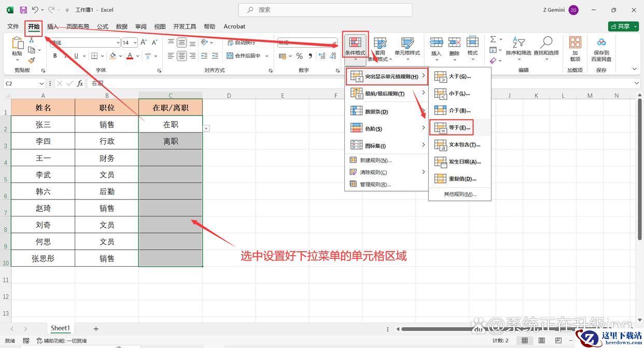Image resolution: width=644 pixels, height=348 pixels.
Task: Click the Format Painter brush icon
Action: [32, 61]
